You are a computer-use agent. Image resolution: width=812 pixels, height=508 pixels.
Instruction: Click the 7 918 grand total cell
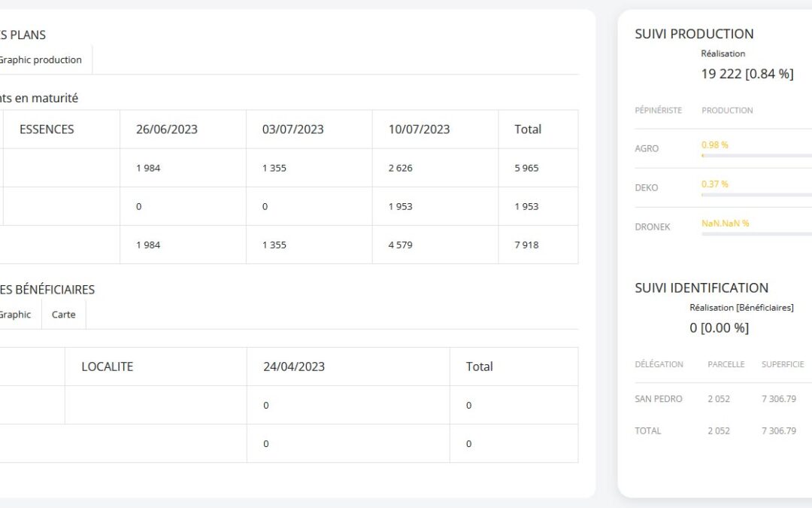526,245
